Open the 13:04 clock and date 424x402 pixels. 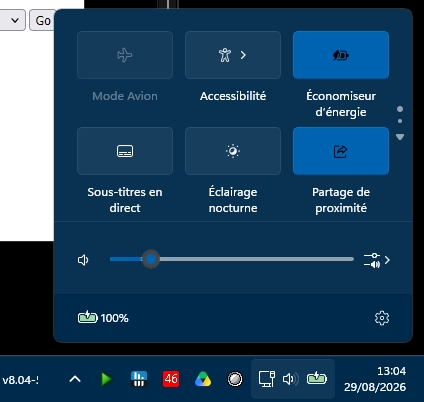tap(375, 379)
